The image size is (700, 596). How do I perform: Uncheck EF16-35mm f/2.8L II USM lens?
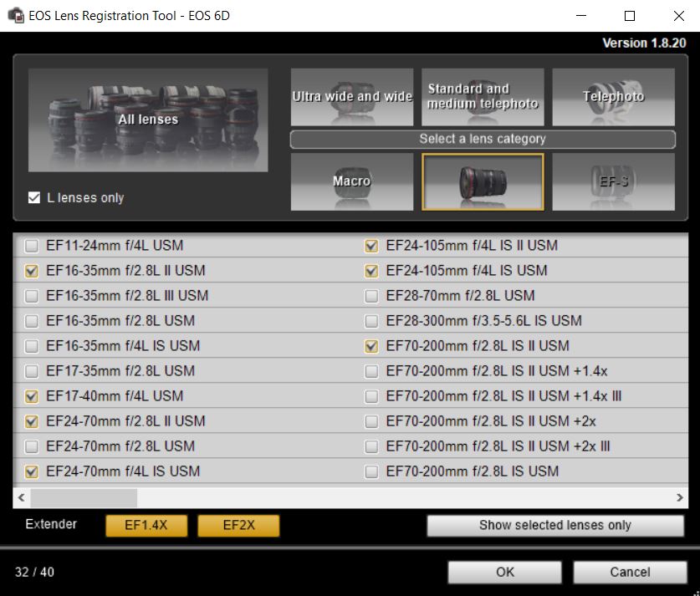pos(31,271)
